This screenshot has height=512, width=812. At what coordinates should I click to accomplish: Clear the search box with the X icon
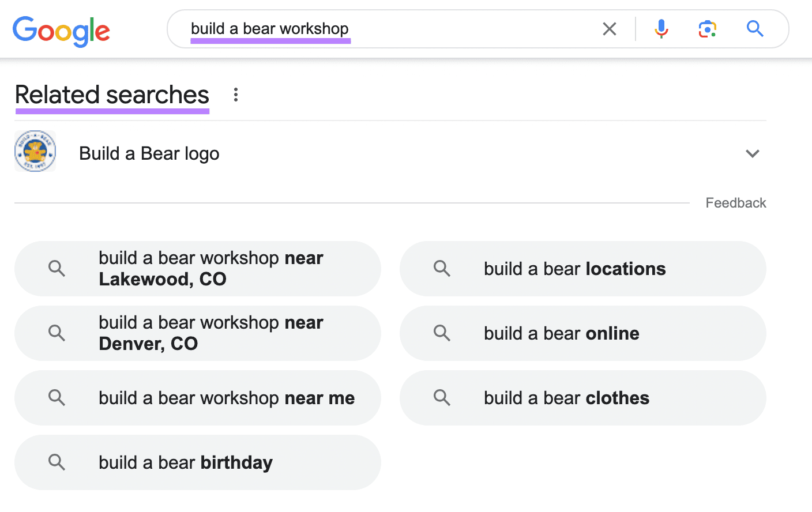coord(610,29)
